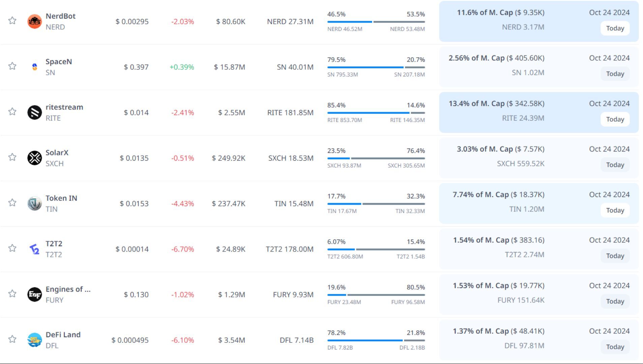Click the ritestream token logo icon
The width and height of the screenshot is (643, 364).
(x=34, y=112)
